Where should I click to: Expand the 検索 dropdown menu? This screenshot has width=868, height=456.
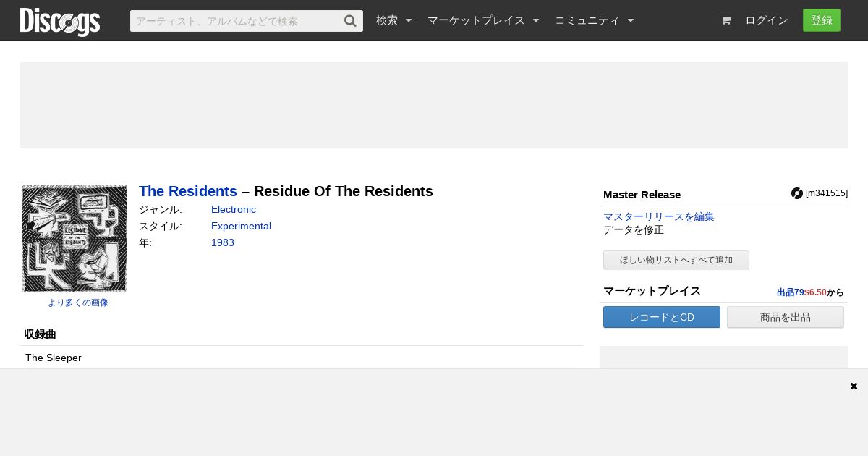393,21
